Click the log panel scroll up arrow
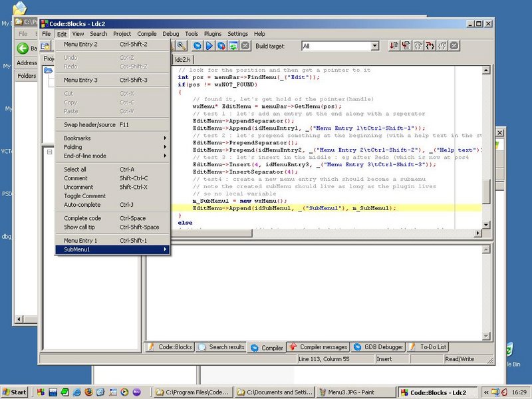Screen dimensions: 532x399 click(x=486, y=249)
